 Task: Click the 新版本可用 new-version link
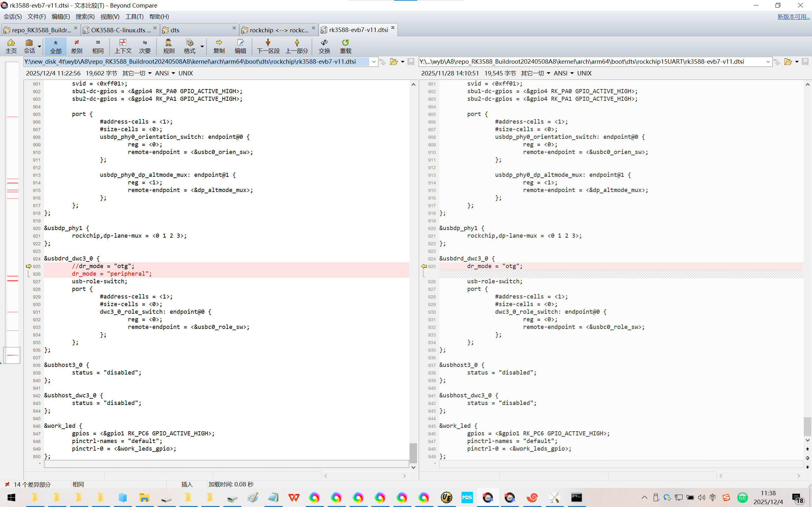793,16
